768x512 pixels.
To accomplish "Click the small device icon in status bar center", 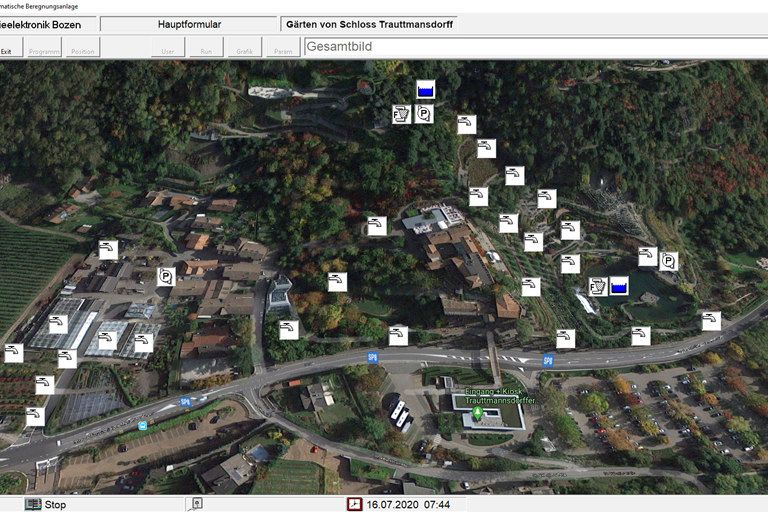I will pyautogui.click(x=197, y=504).
